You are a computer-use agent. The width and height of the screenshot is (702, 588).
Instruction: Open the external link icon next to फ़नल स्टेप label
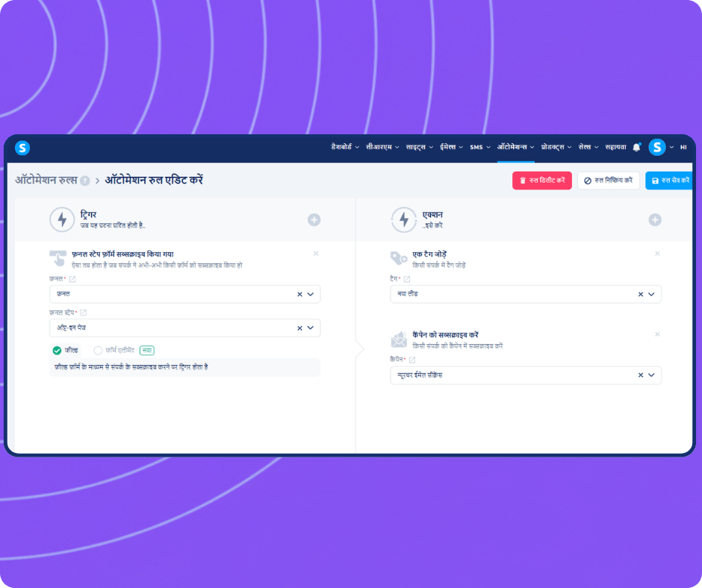click(x=84, y=313)
